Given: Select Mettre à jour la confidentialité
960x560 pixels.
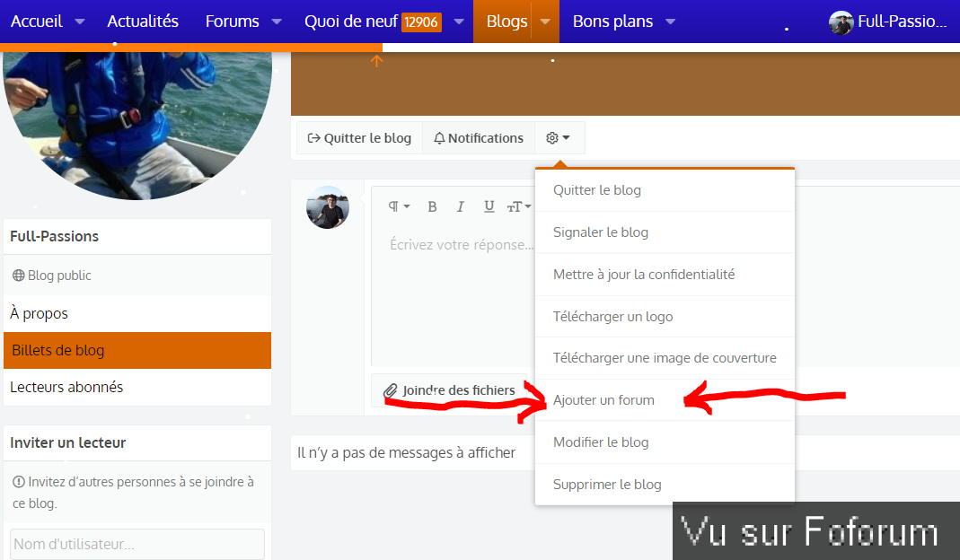Looking at the screenshot, I should (643, 275).
